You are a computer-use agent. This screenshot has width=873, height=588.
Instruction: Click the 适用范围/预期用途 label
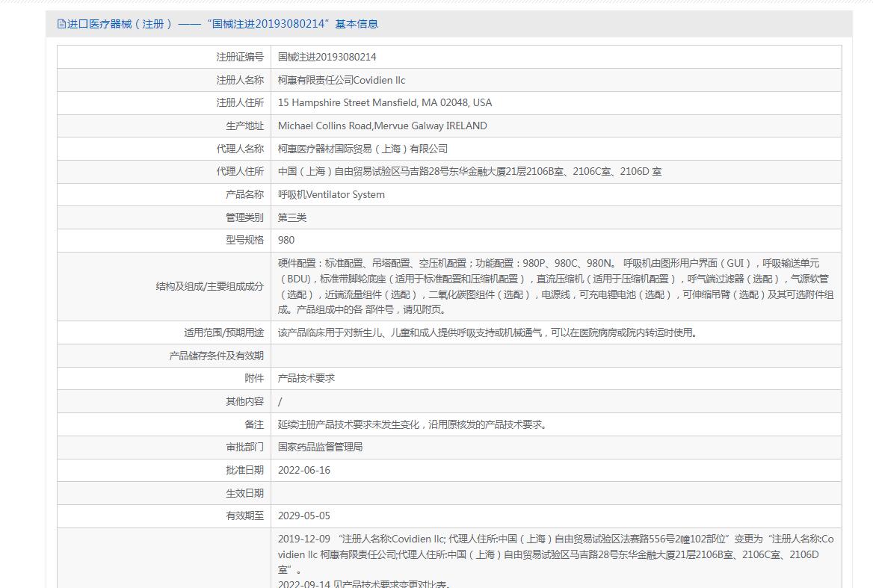tap(223, 332)
